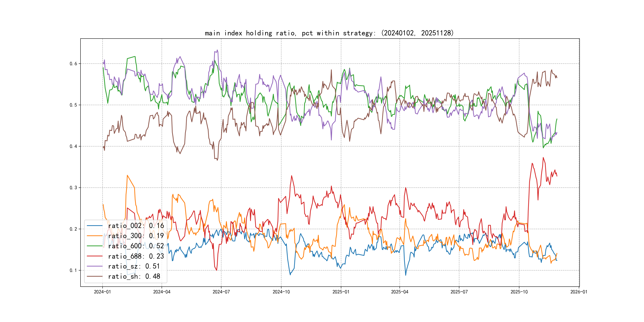The width and height of the screenshot is (644, 322).
Task: Click the ratio_600 legend label
Action: click(x=136, y=246)
